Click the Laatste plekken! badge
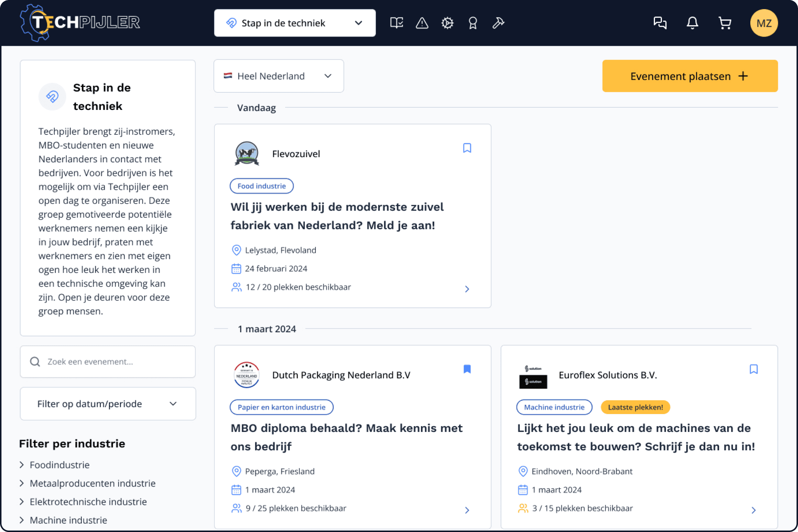 tap(635, 407)
